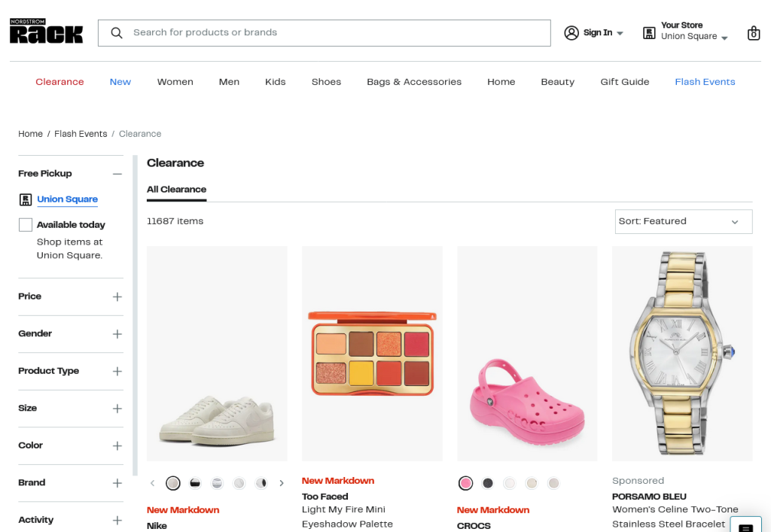Image resolution: width=771 pixels, height=532 pixels.
Task: Open the Flash Events nav menu
Action: tap(705, 82)
